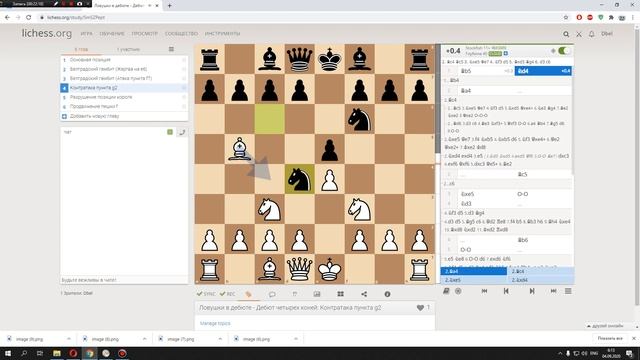This screenshot has height=360, width=640.
Task: Open settings cog for chapter 1
Action: pos(184,60)
